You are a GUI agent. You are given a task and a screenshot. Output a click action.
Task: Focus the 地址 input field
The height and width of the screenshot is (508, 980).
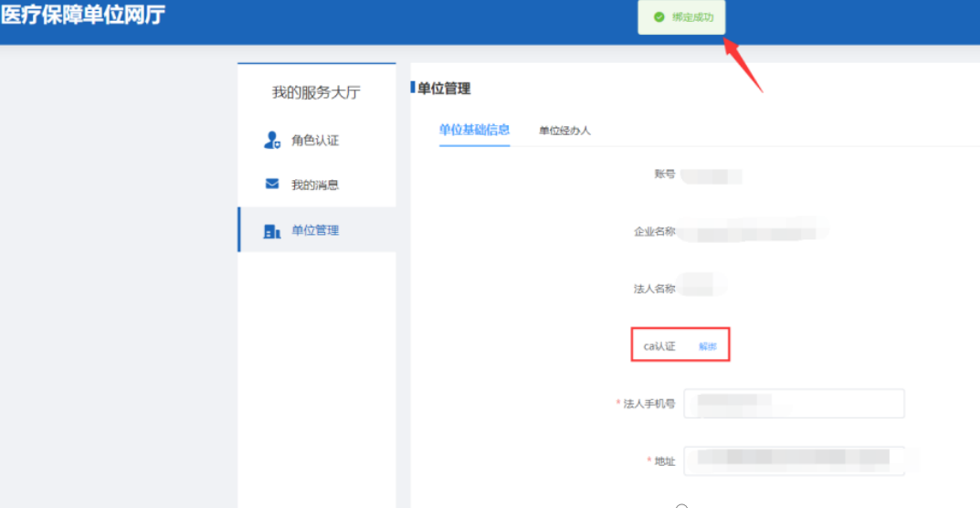coord(794,460)
